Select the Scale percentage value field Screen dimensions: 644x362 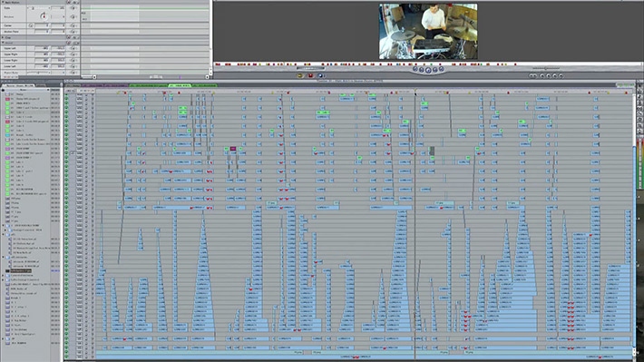pyautogui.click(x=58, y=8)
